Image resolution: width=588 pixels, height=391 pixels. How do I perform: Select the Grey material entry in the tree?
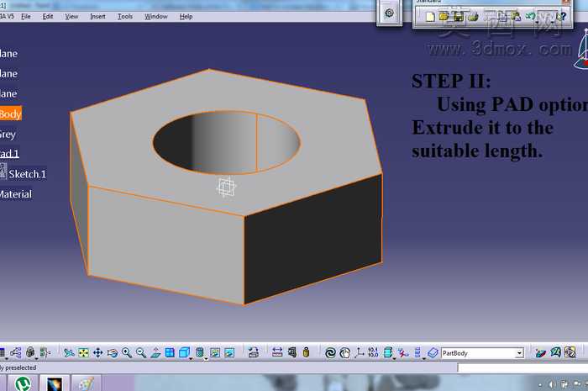pyautogui.click(x=8, y=134)
